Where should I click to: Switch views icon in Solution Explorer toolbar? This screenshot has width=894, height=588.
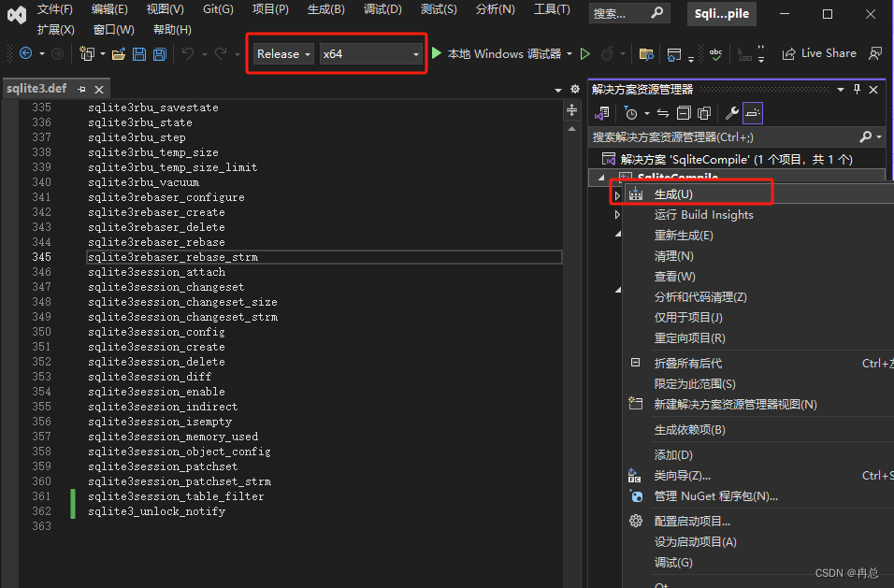pos(601,113)
